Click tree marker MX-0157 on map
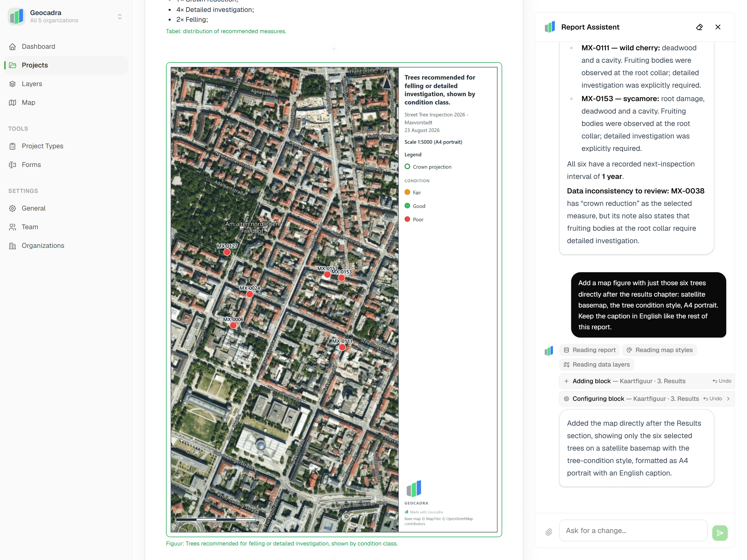 (x=327, y=275)
